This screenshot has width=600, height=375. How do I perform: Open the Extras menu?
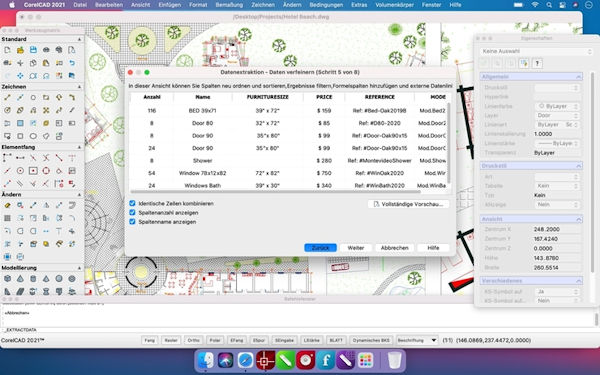(x=359, y=5)
